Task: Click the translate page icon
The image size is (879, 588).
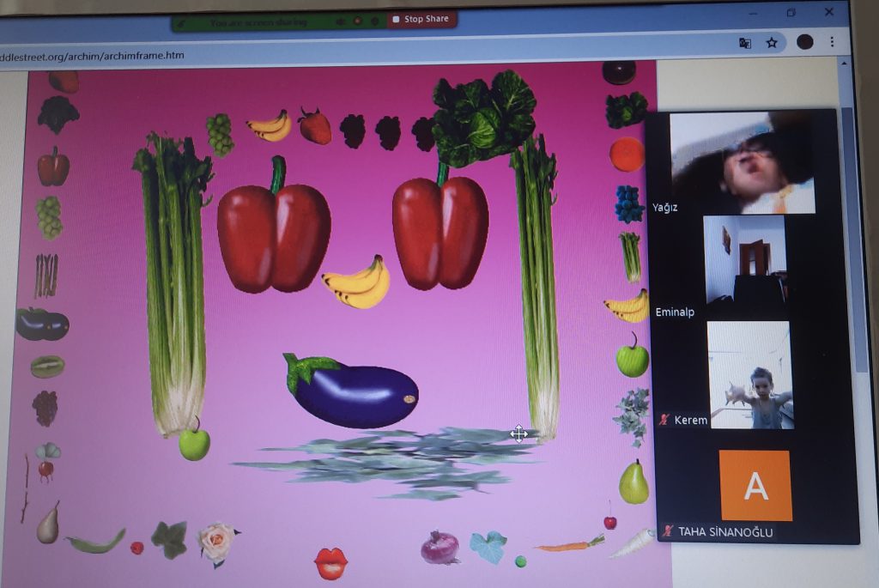Action: (x=744, y=42)
